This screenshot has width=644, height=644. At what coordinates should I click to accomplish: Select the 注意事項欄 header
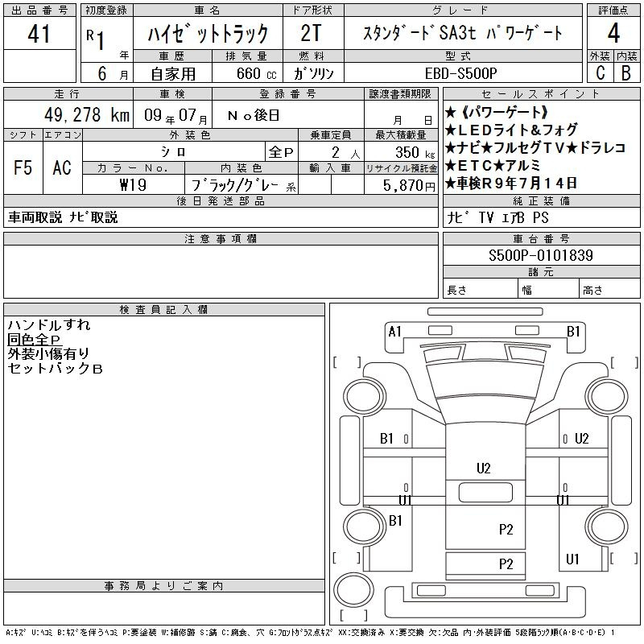pyautogui.click(x=221, y=238)
